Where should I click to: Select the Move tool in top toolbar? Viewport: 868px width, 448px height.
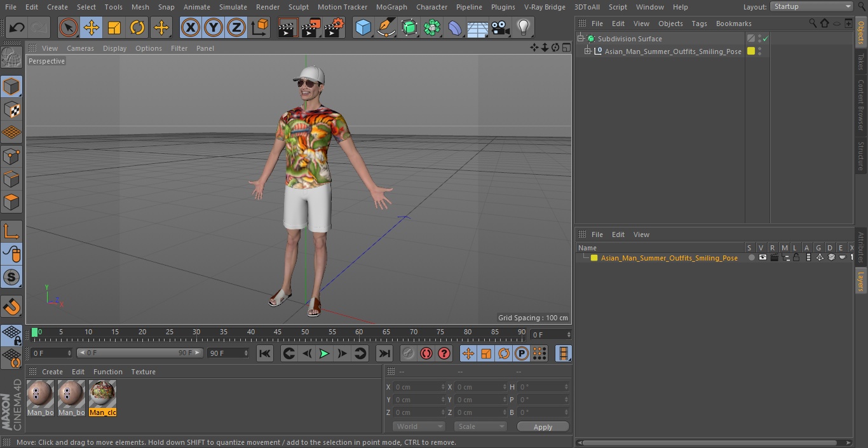point(92,28)
